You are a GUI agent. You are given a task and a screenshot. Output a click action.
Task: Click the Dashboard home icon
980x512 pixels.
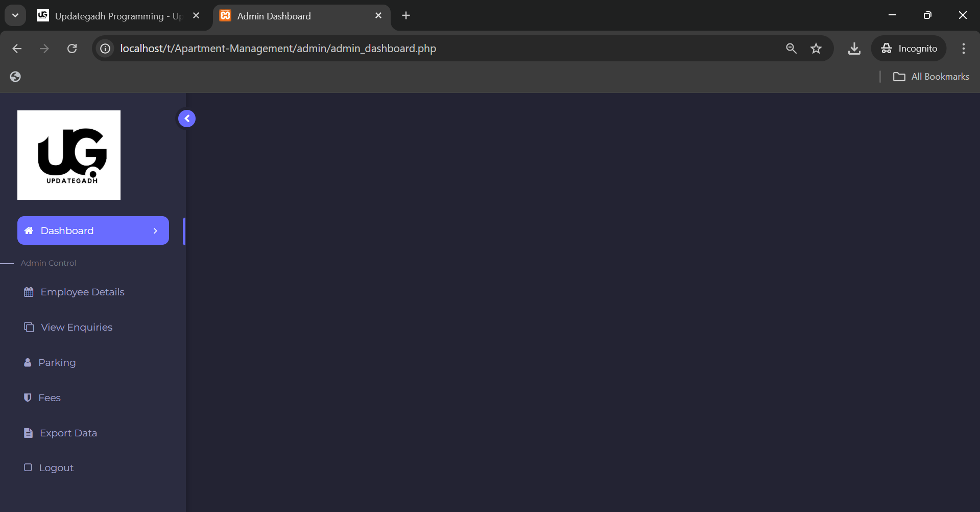coord(29,230)
